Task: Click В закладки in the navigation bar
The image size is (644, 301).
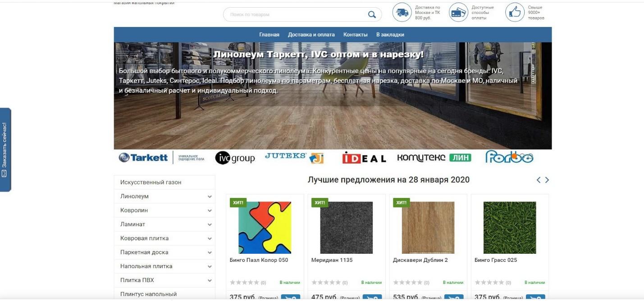Action: point(390,35)
